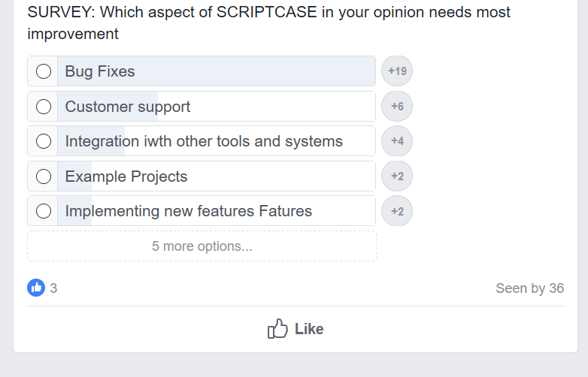
Task: Click the Implementing new features Fatures text
Action: (x=188, y=211)
